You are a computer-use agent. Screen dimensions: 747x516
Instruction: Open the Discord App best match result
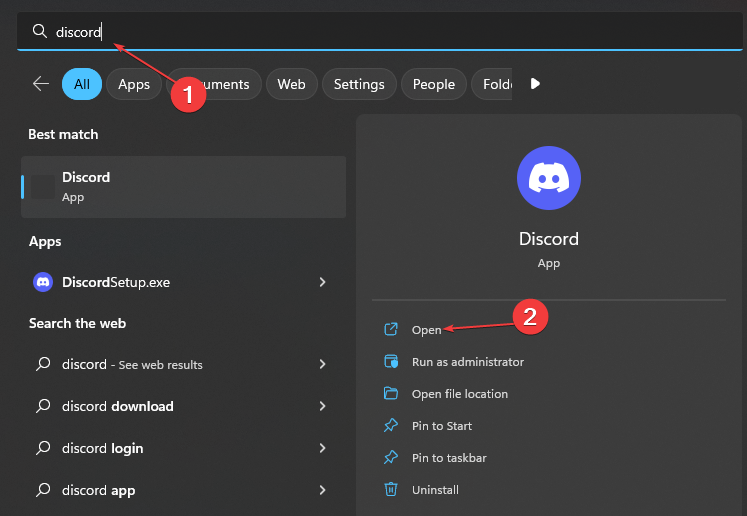click(183, 187)
